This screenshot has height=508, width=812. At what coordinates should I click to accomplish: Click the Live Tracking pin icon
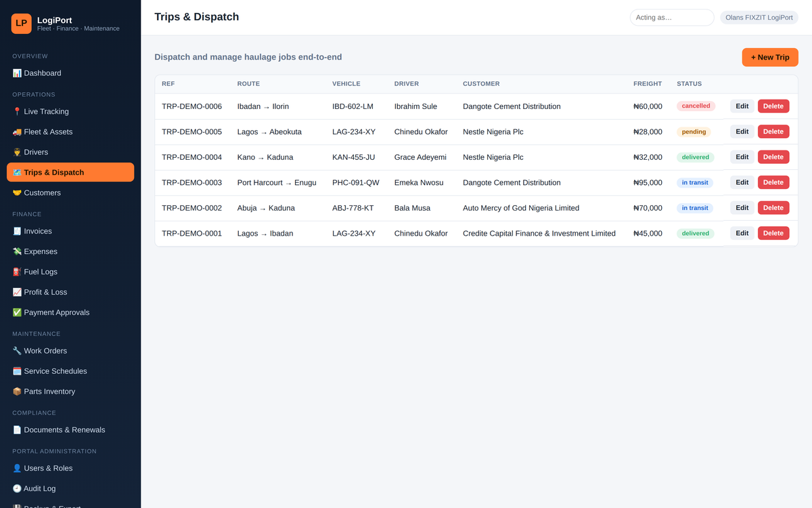tap(17, 112)
